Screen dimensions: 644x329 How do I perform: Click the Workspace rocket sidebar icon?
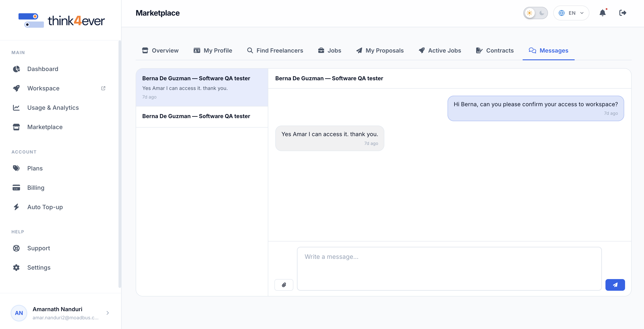pos(16,88)
